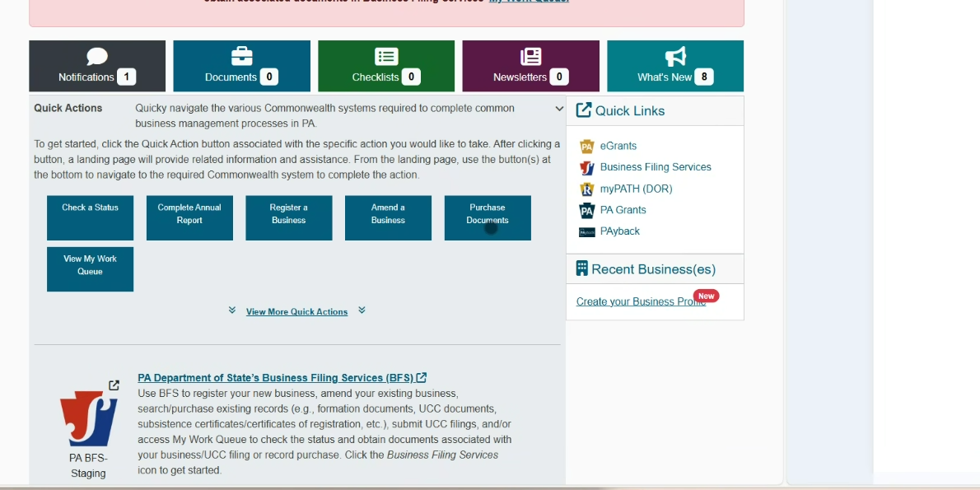
Task: Select the eGrants keystone icon
Action: point(587,146)
